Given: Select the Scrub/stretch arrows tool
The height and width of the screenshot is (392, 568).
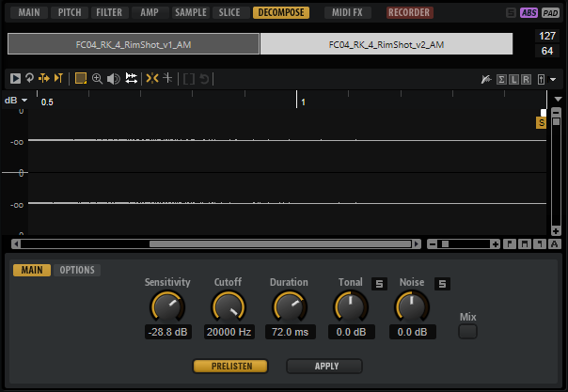Looking at the screenshot, I should (131, 78).
